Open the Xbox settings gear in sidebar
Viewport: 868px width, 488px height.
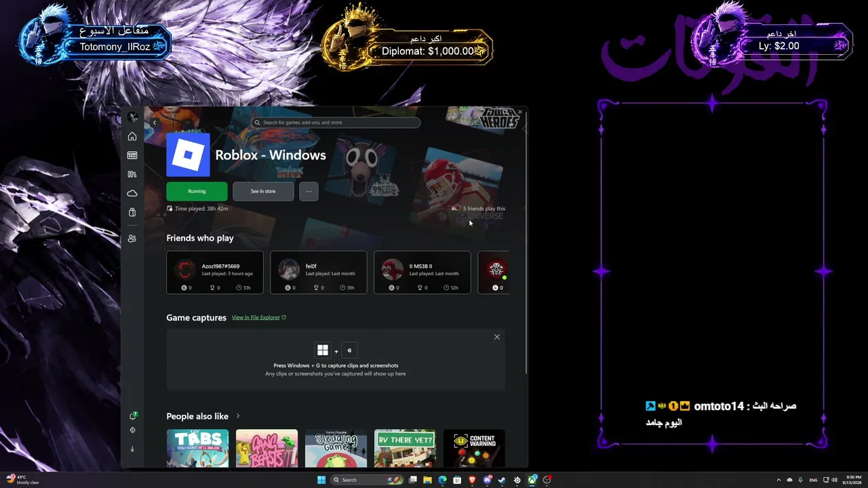(x=132, y=430)
